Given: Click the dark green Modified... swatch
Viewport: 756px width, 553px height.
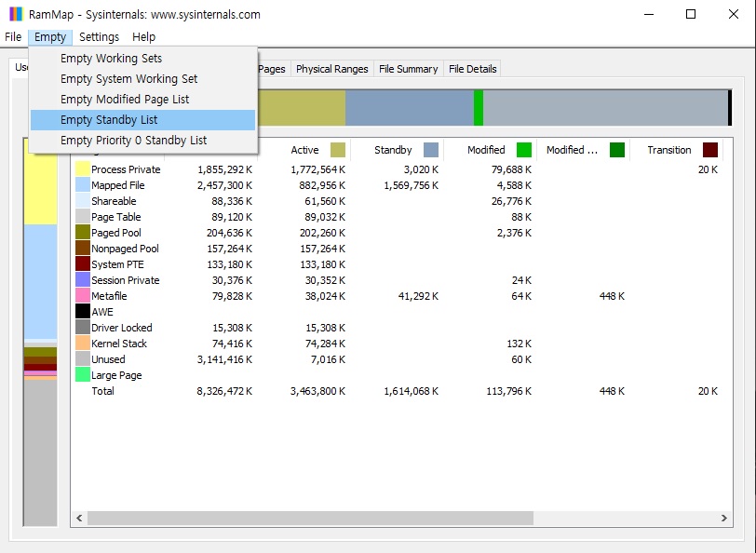Looking at the screenshot, I should click(617, 150).
